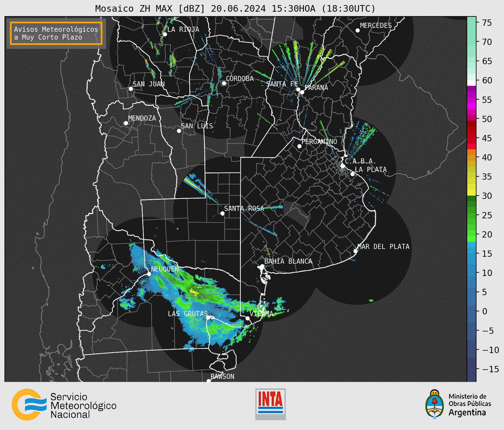Click the Córdoba city marker
Viewport: 504px width, 430px height.
click(224, 83)
